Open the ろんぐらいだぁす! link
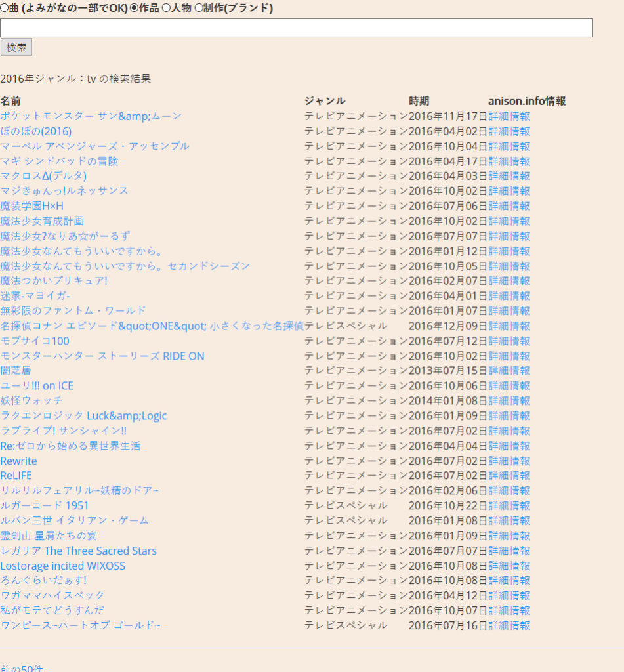Screen dimensions: 624x672 pyautogui.click(x=44, y=580)
